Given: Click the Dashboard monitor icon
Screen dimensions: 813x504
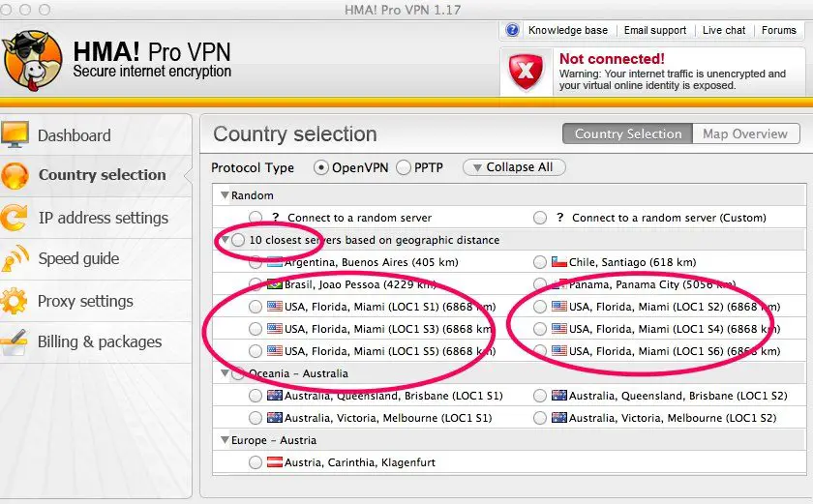Looking at the screenshot, I should [15, 134].
